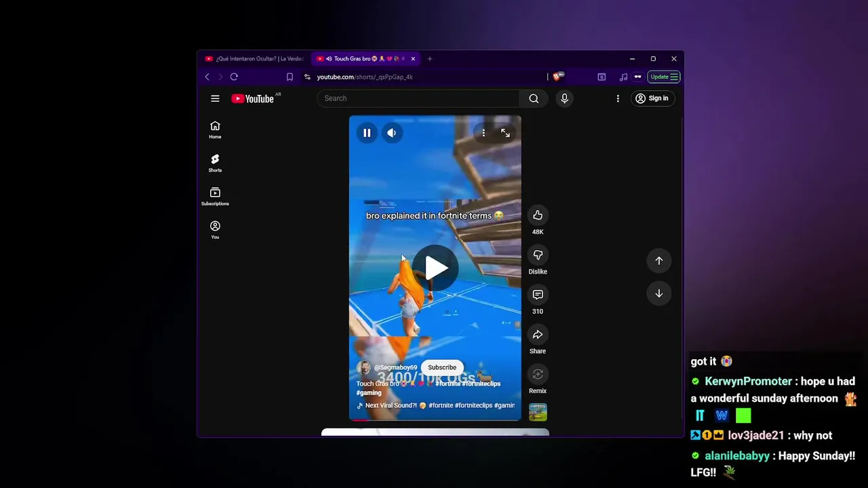
Task: Share the Short
Action: point(538,334)
